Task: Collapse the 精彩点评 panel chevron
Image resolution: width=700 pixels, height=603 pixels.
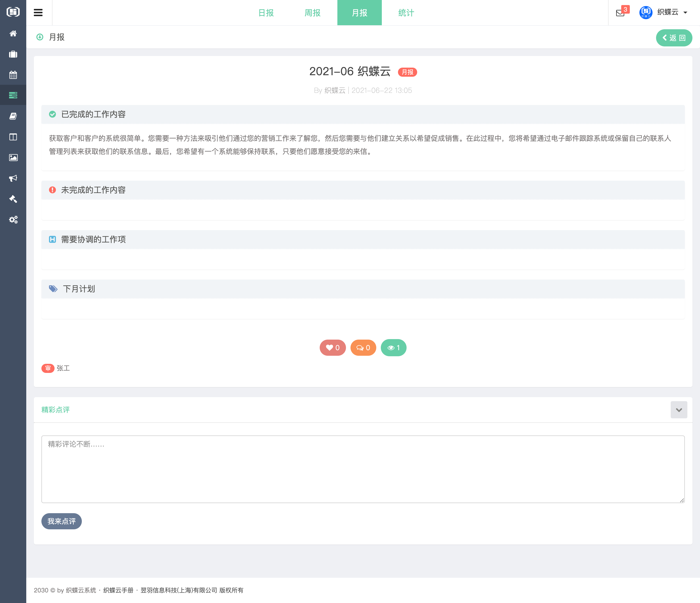Action: coord(679,410)
